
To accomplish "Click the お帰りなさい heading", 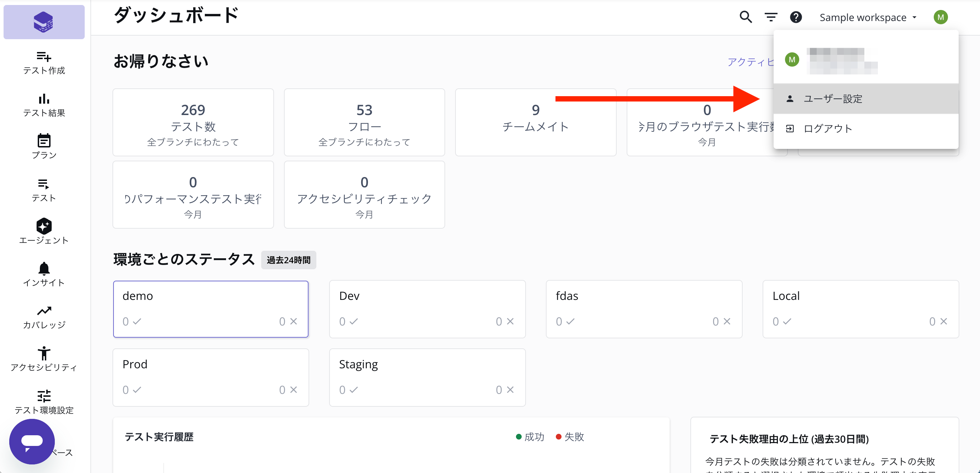I will (161, 61).
